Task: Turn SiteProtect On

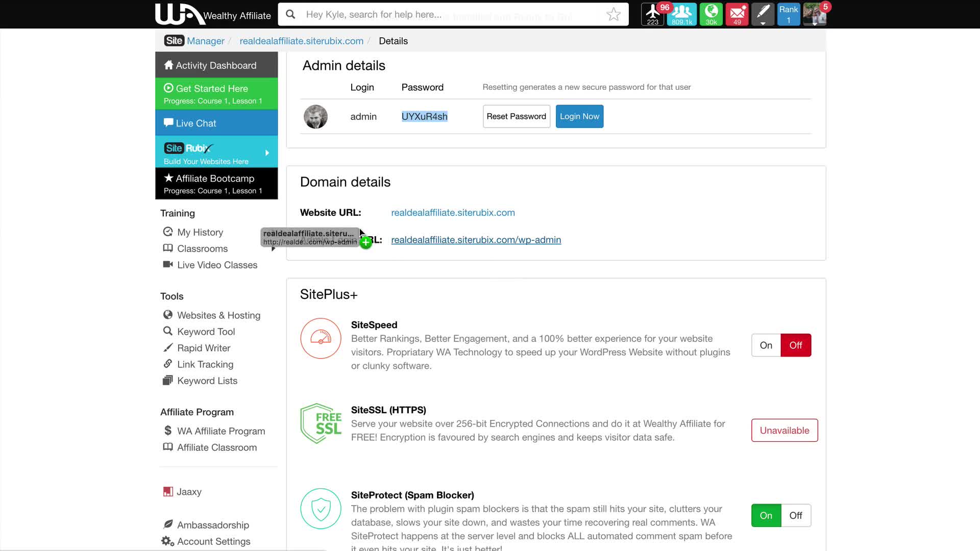Action: (x=766, y=515)
